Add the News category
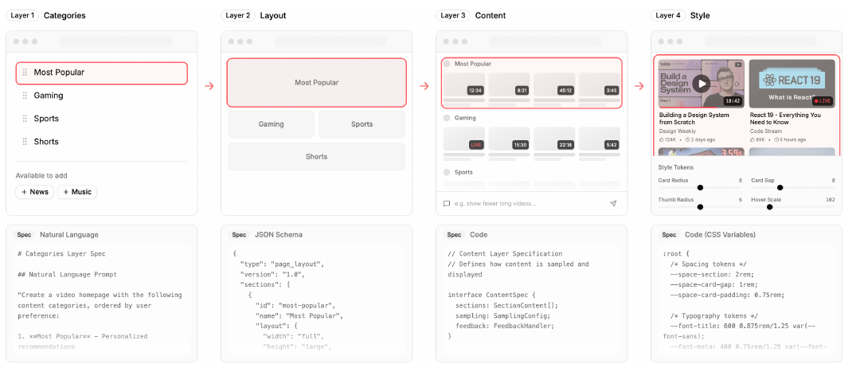The height and width of the screenshot is (368, 868). [x=35, y=192]
